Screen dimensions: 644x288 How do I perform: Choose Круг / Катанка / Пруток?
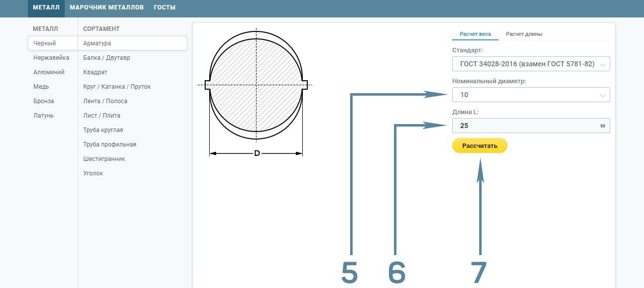pos(117,87)
